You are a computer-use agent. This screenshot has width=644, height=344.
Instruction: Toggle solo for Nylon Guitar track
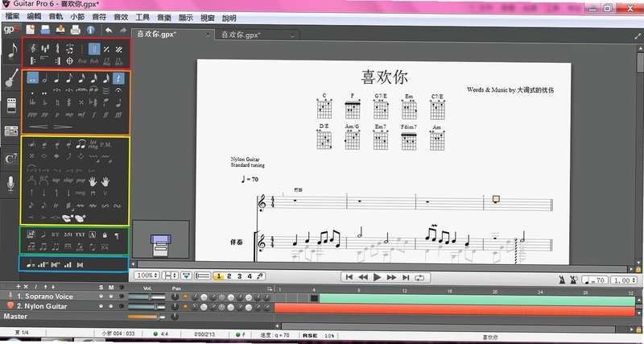101,306
